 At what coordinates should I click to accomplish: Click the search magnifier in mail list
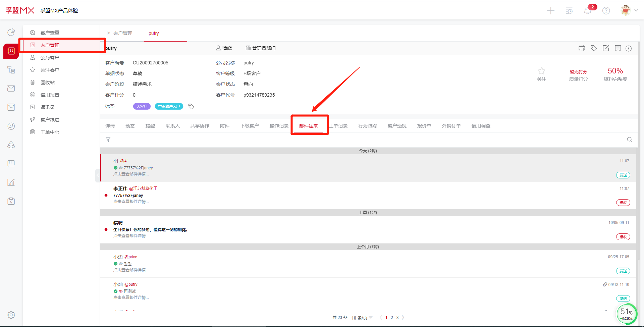pyautogui.click(x=630, y=140)
